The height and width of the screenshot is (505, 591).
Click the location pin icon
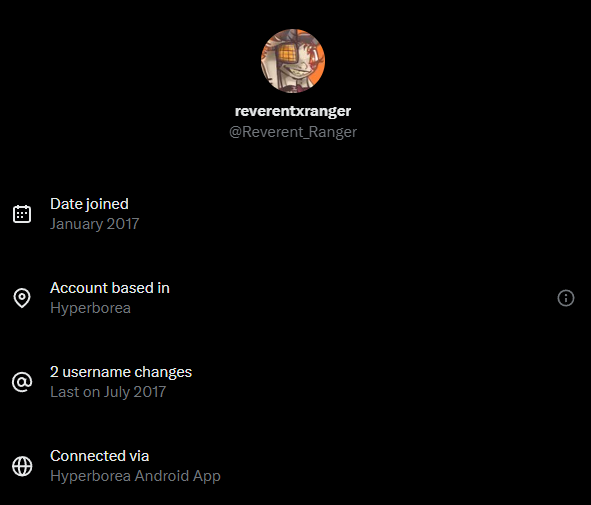[x=22, y=298]
